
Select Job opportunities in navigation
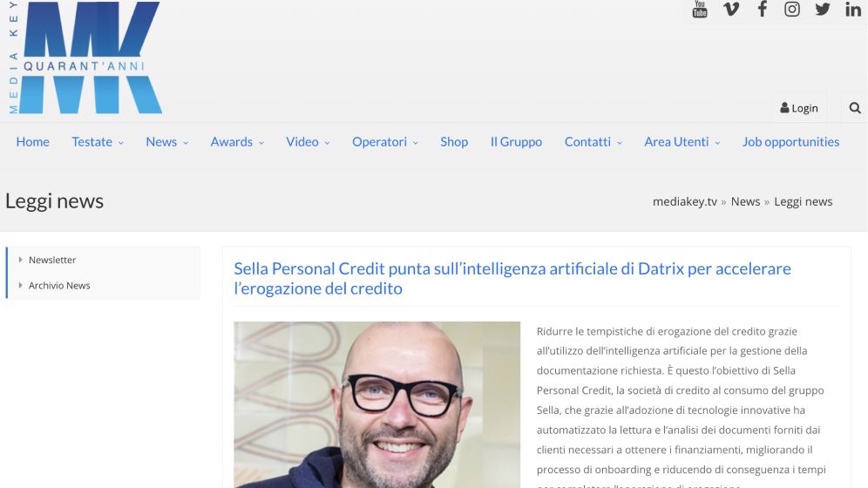click(790, 142)
